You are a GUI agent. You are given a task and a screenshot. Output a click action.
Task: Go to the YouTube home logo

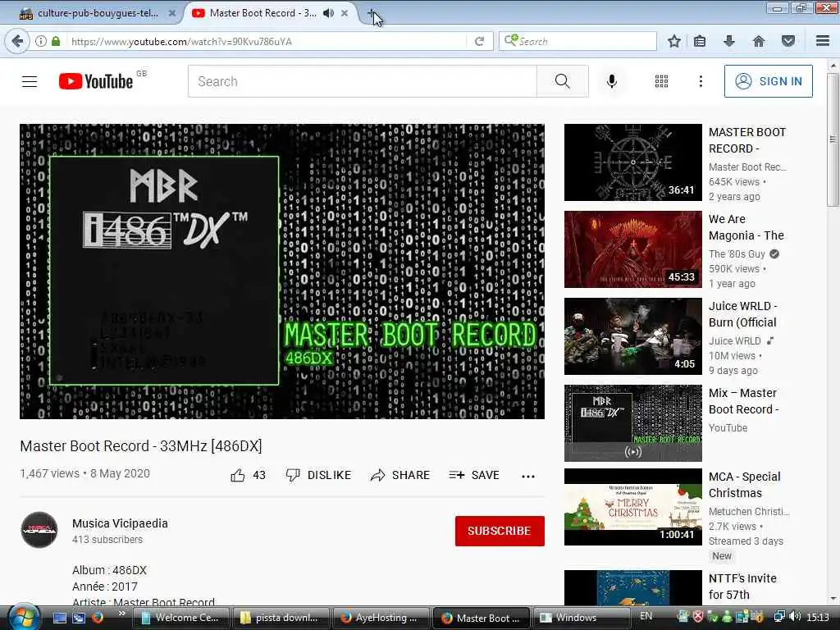(x=96, y=81)
